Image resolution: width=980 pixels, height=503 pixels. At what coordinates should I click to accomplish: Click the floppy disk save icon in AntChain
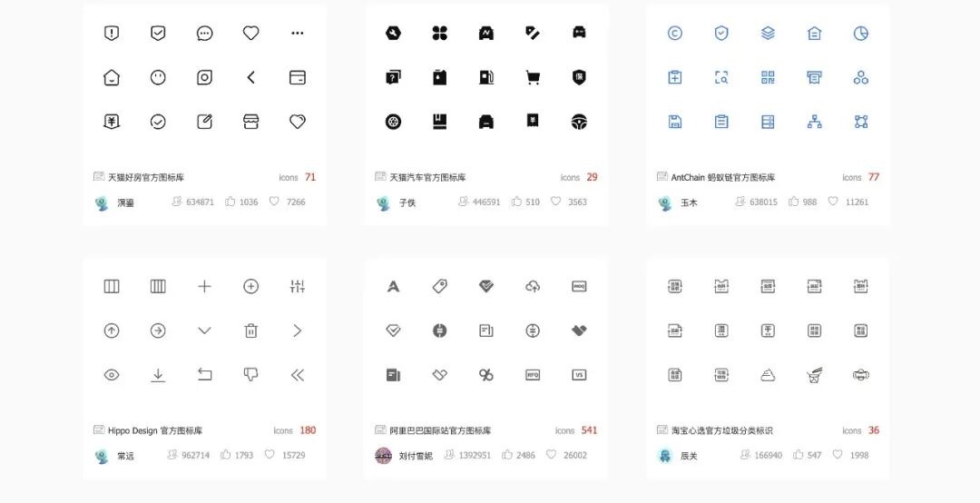pos(675,122)
